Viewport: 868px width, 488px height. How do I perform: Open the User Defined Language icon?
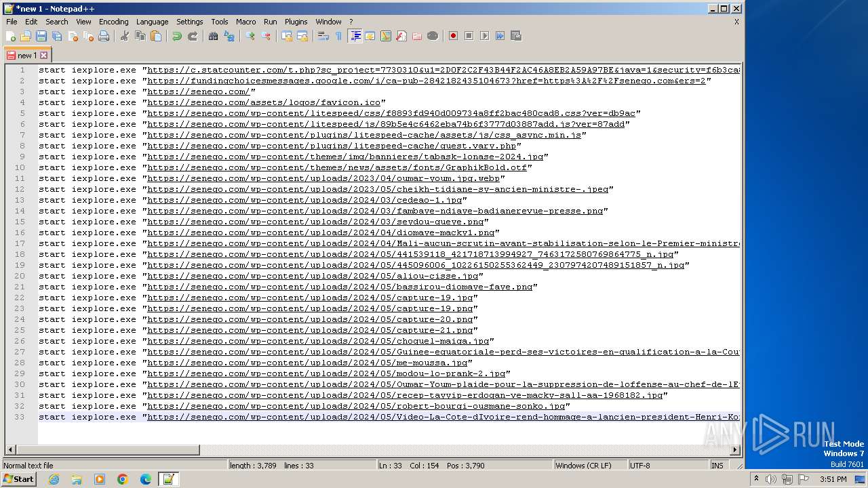[370, 36]
